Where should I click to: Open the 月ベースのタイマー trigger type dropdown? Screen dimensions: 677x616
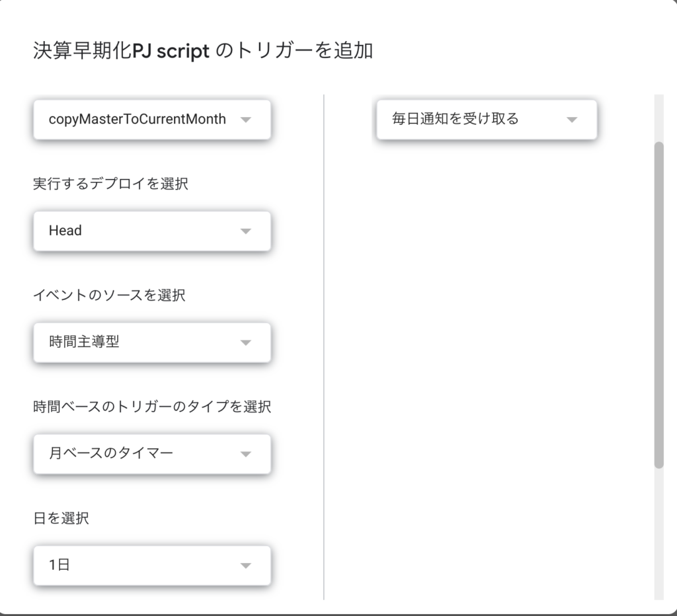(x=152, y=453)
